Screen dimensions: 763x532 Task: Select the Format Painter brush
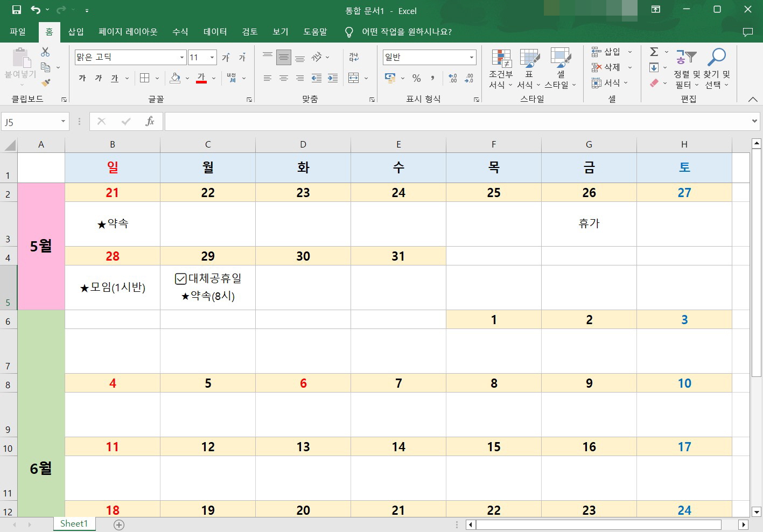[46, 82]
